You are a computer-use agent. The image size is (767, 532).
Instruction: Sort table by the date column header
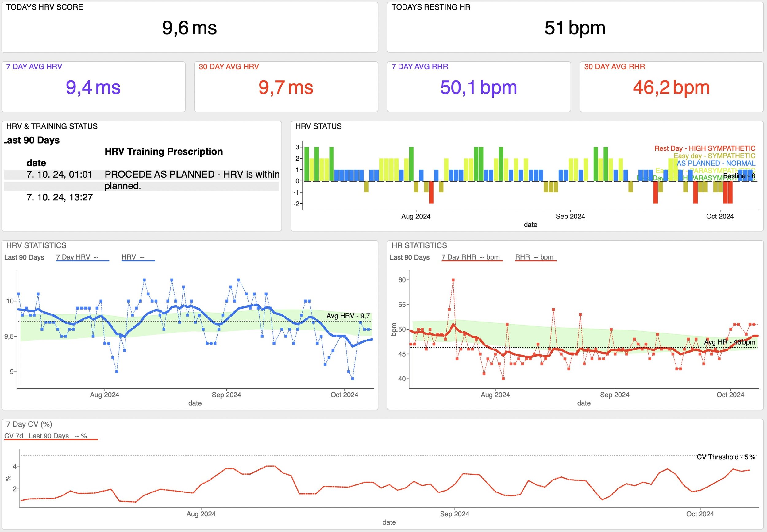36,163
